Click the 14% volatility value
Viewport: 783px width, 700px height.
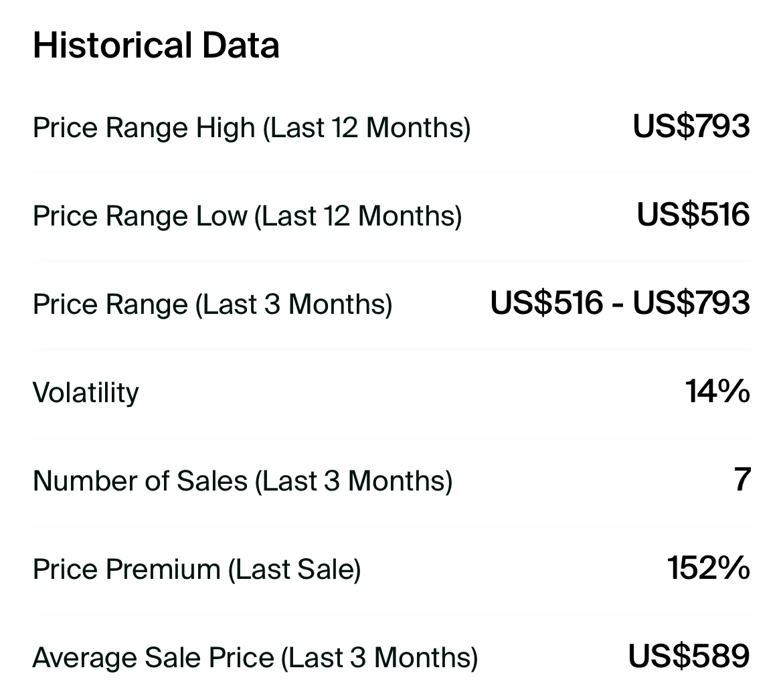[x=717, y=391]
